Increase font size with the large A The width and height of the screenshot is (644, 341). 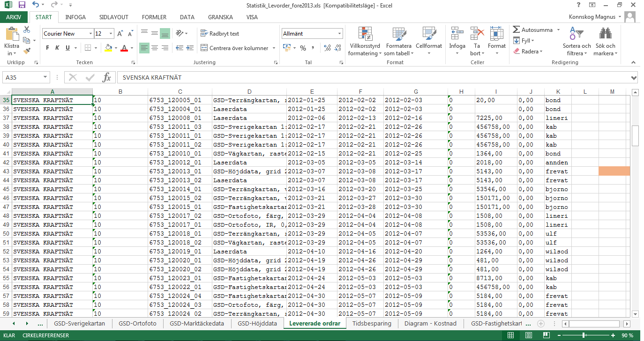click(x=120, y=34)
